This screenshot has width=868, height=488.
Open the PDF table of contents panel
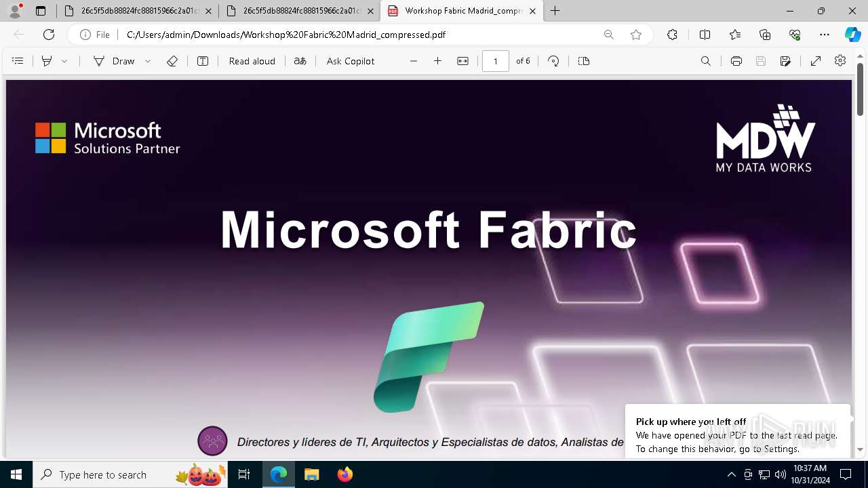[x=18, y=61]
